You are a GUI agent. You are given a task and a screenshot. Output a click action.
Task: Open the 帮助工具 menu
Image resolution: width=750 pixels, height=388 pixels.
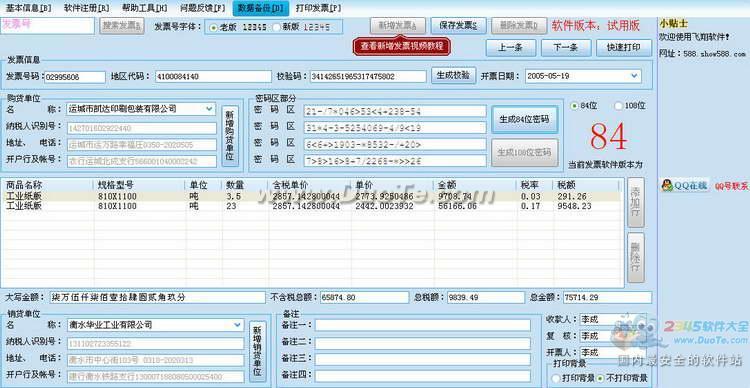pyautogui.click(x=144, y=8)
